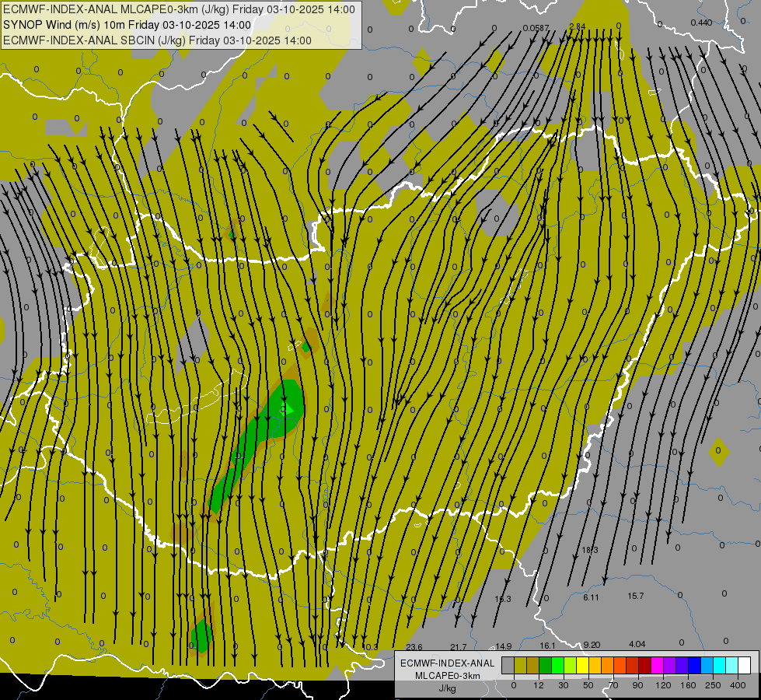761x700 pixels.
Task: Click the MLCAPE0-3km title line in the header
Action: (179, 9)
